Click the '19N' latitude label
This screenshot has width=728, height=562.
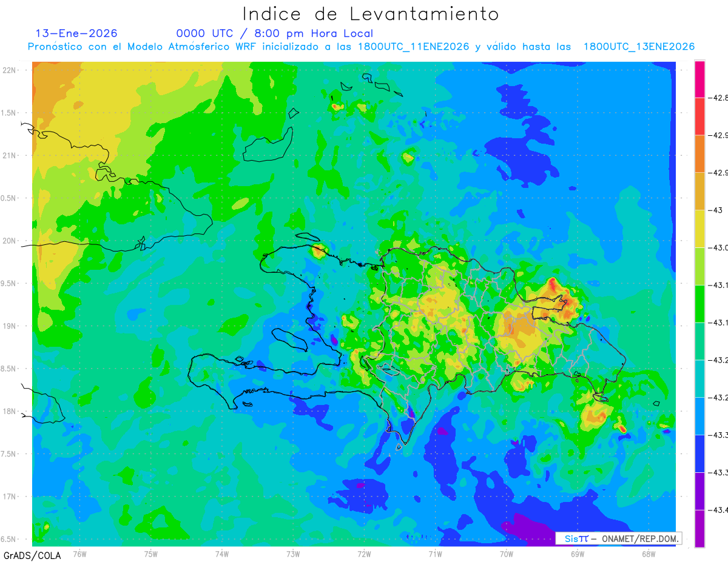pos(8,326)
